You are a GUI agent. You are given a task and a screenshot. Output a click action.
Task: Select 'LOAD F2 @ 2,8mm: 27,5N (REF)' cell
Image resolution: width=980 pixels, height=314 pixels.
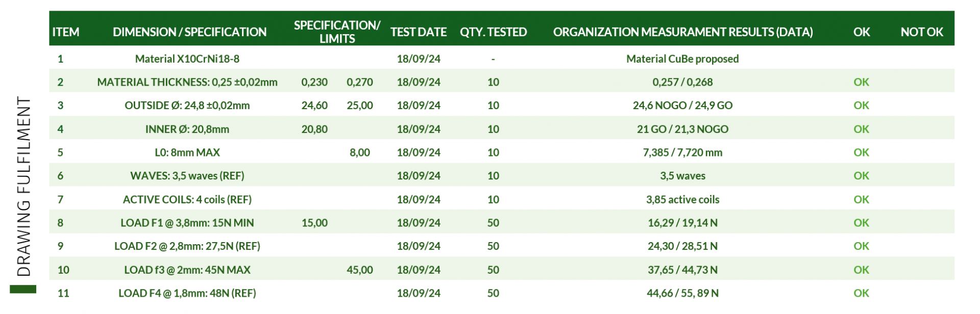(187, 246)
